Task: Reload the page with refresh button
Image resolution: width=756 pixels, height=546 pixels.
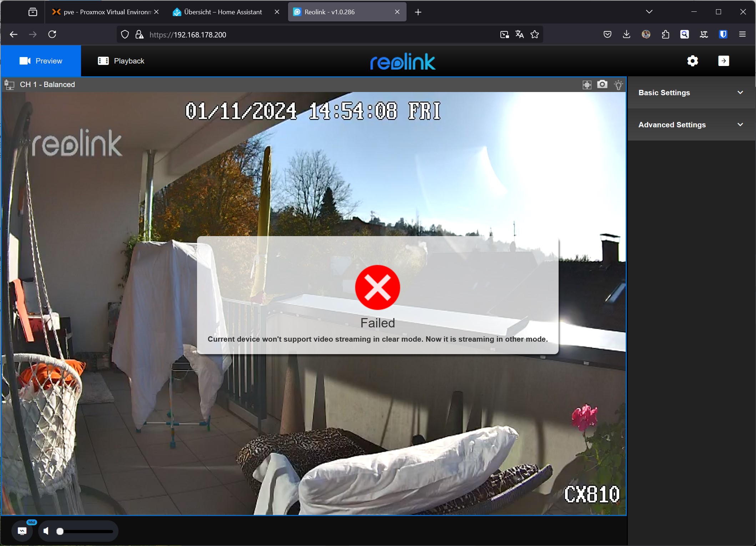Action: tap(52, 35)
